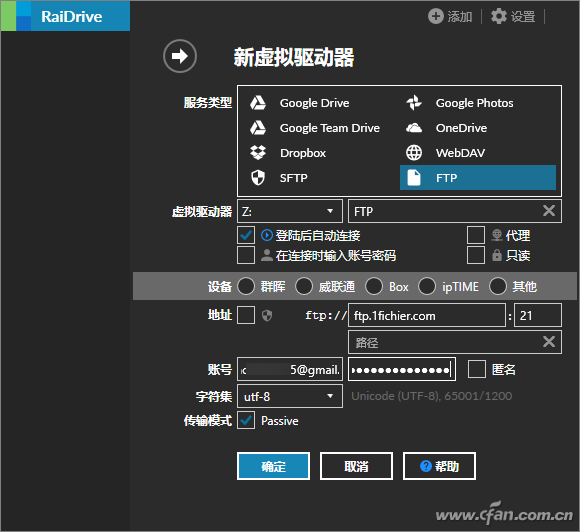Select the Google Photos pinwheel icon

[x=414, y=103]
